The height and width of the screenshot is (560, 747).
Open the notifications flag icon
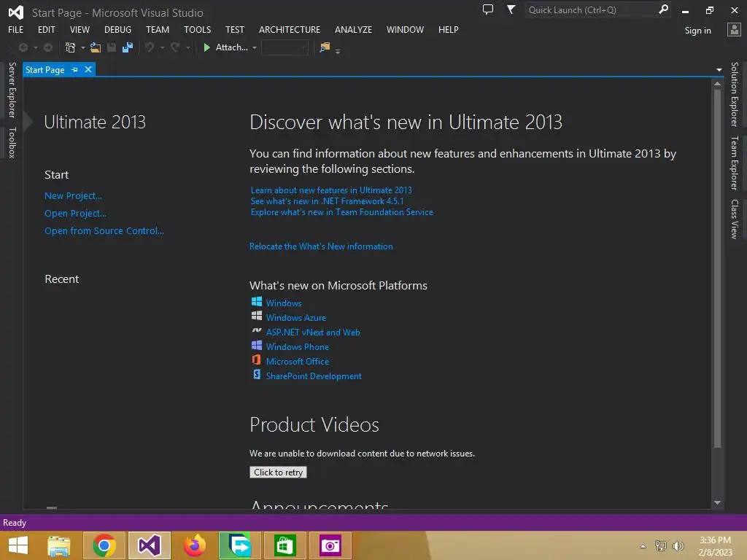511,9
